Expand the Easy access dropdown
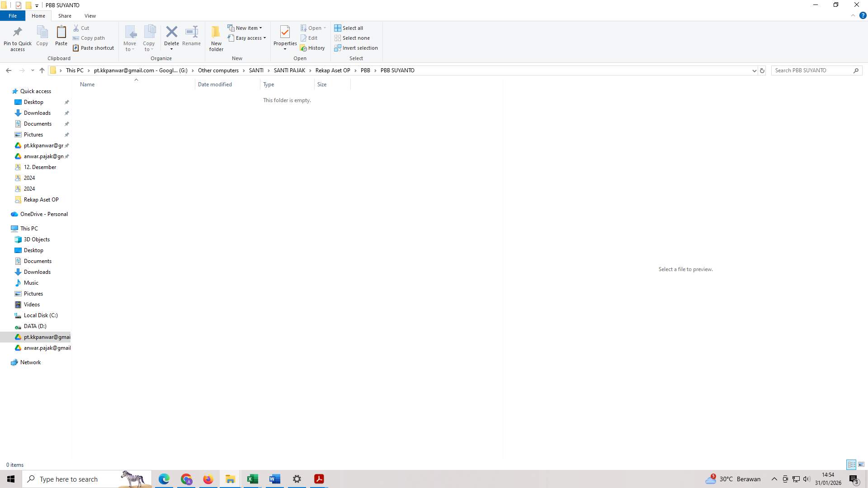Screen dimensions: 868x488 247,38
